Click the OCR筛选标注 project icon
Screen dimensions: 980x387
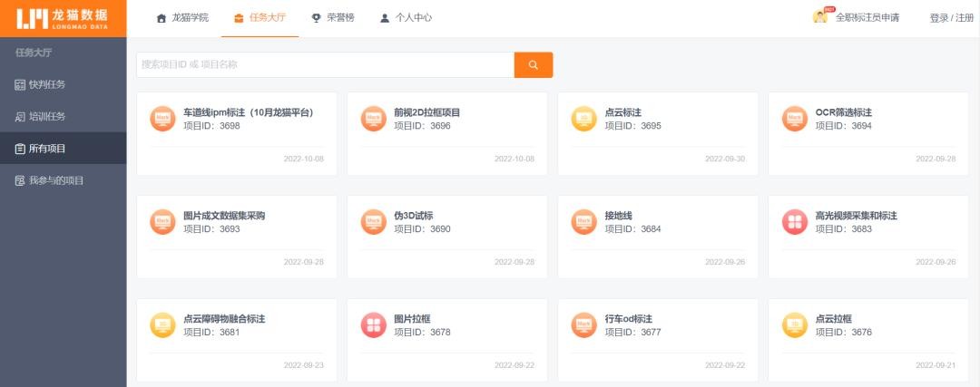point(794,119)
